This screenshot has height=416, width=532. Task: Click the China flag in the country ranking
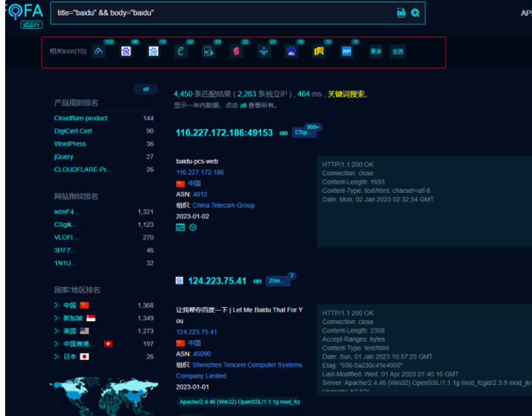coord(85,306)
